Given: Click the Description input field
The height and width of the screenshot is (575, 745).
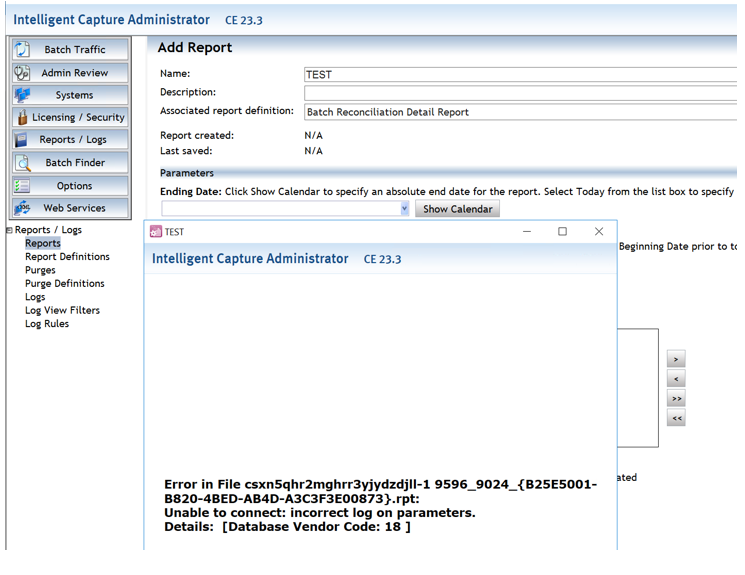Looking at the screenshot, I should pos(520,93).
